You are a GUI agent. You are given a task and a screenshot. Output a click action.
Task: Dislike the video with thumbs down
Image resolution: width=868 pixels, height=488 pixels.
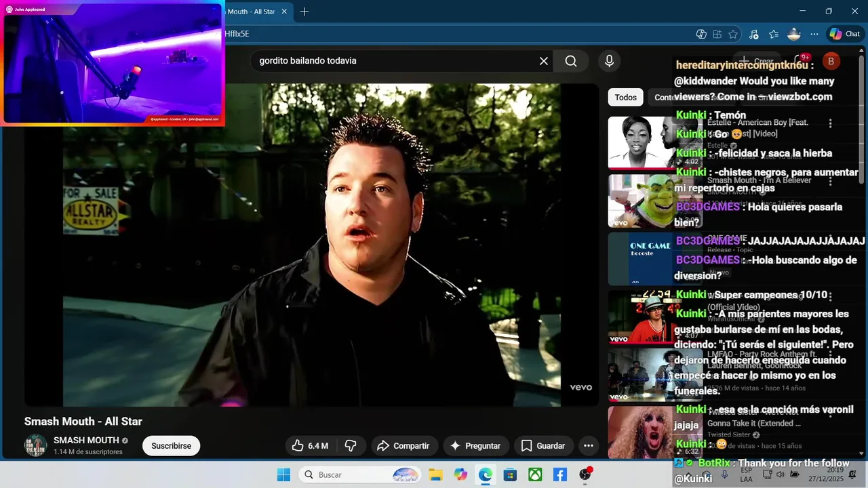351,446
